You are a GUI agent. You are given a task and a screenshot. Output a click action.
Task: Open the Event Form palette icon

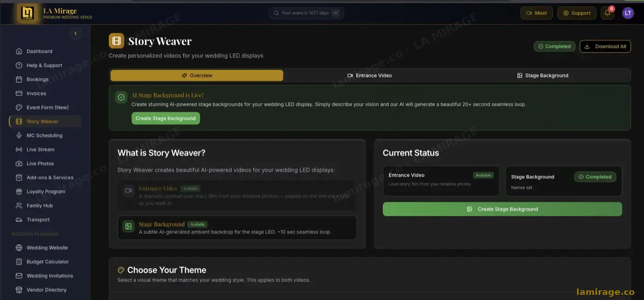19,107
